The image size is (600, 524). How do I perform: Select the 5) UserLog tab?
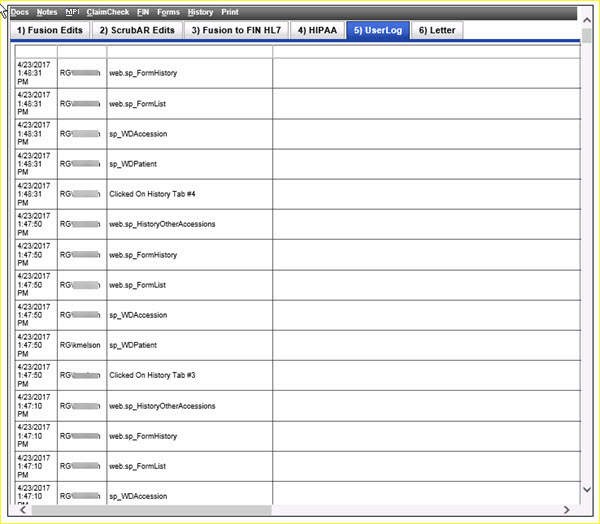[376, 31]
